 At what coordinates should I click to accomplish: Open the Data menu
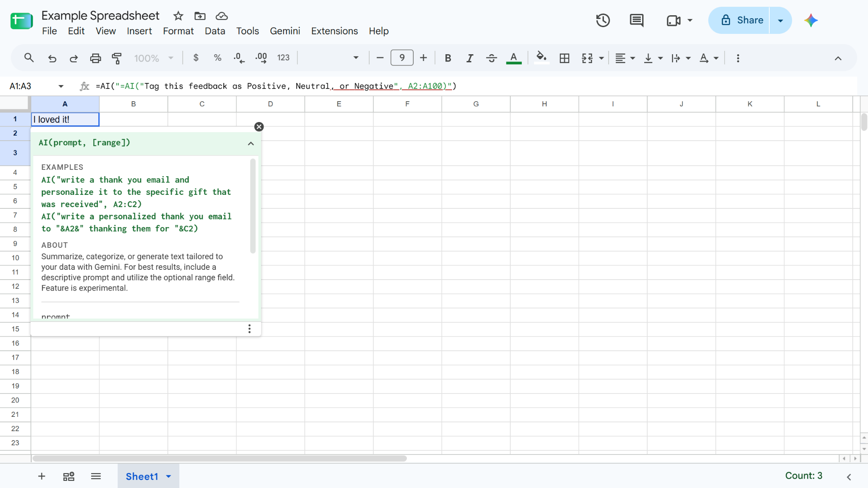215,31
